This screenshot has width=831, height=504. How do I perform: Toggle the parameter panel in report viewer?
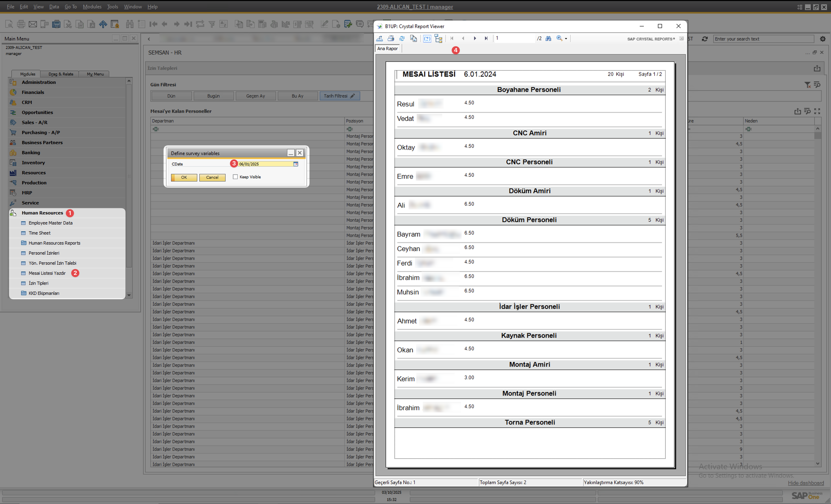pyautogui.click(x=427, y=38)
